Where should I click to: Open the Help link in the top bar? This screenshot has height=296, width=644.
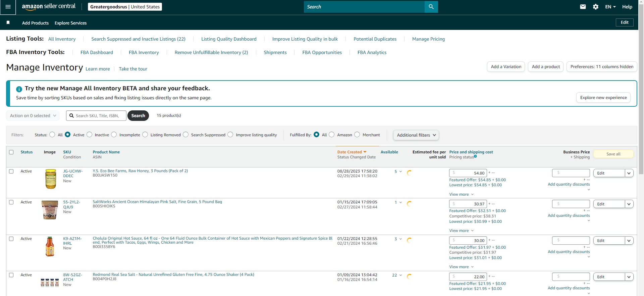click(x=627, y=7)
